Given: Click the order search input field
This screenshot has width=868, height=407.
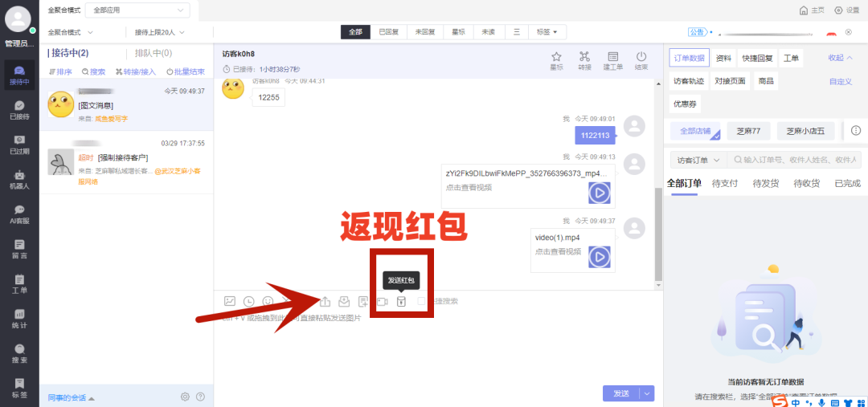Looking at the screenshot, I should [794, 160].
